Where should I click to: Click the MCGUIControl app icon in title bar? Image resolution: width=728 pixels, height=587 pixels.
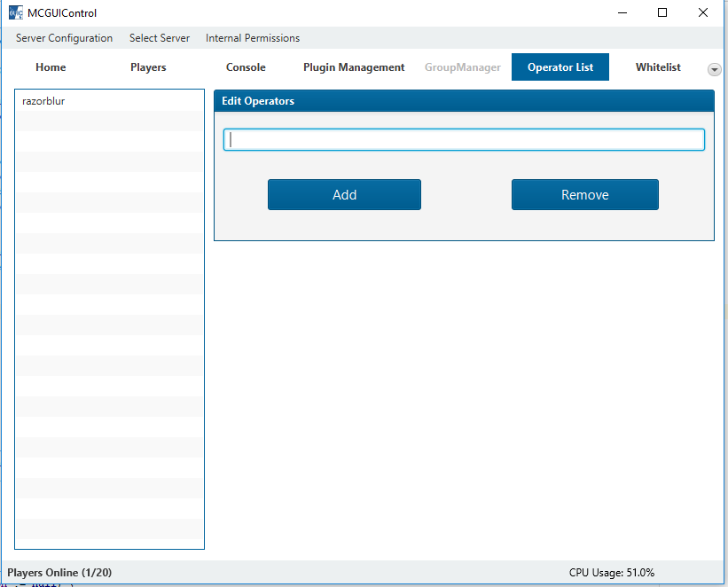click(15, 13)
